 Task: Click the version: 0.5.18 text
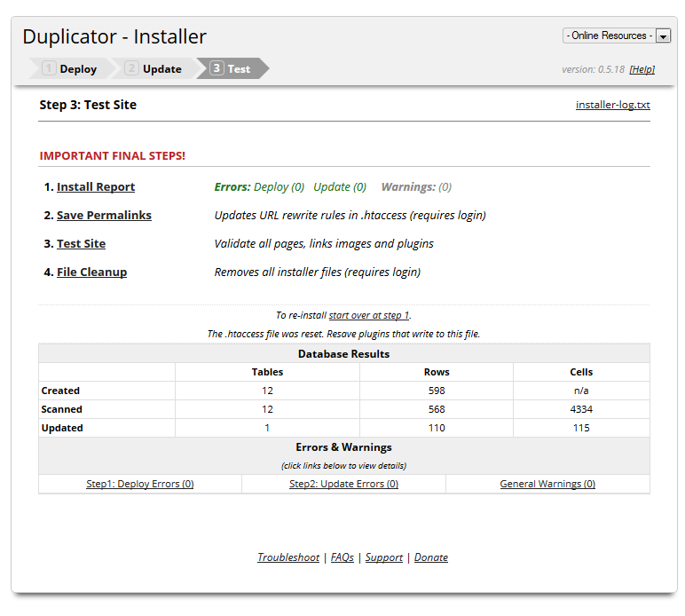pyautogui.click(x=593, y=69)
